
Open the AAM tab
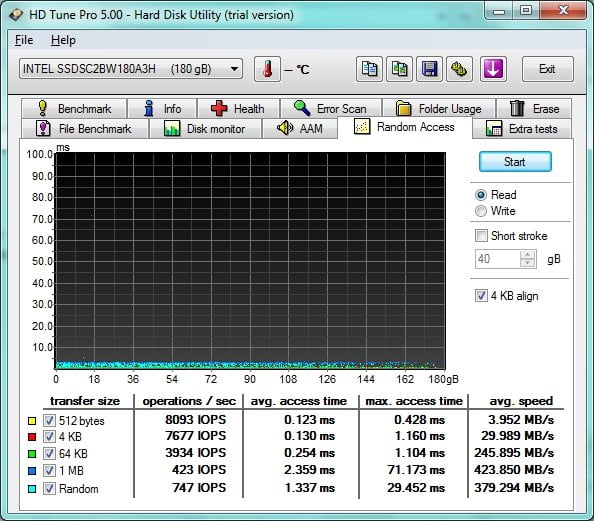pos(300,128)
